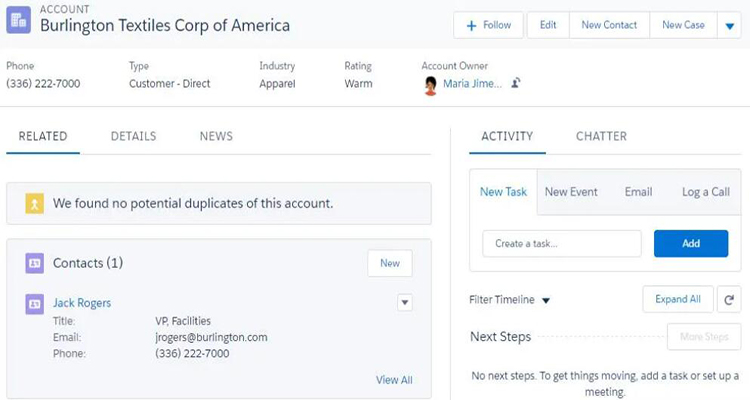Select the New Event composer tab
Image resolution: width=750 pixels, height=400 pixels.
tap(571, 192)
